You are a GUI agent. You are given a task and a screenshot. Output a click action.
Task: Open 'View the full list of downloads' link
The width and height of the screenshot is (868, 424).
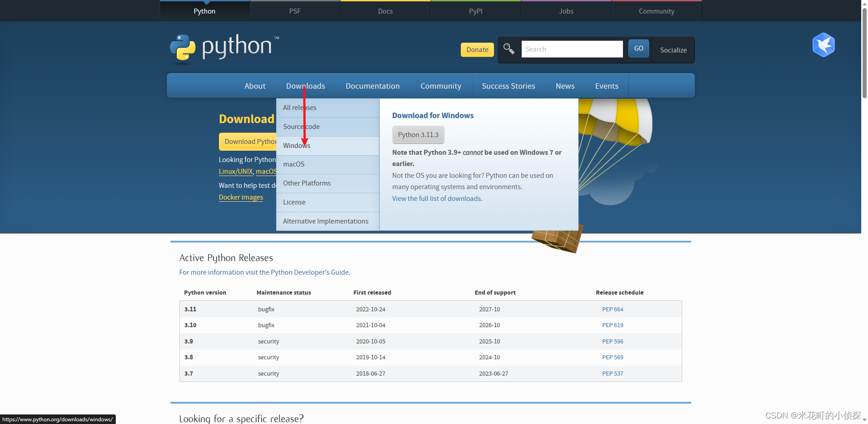436,199
